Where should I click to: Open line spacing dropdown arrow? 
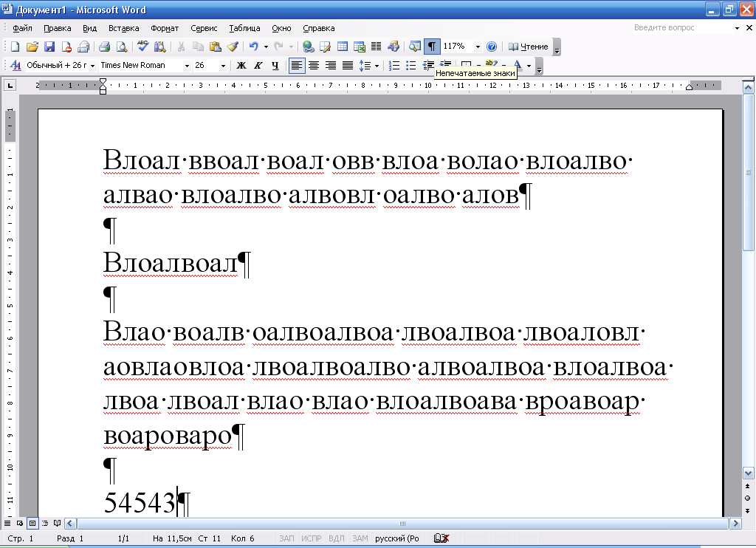(377, 66)
